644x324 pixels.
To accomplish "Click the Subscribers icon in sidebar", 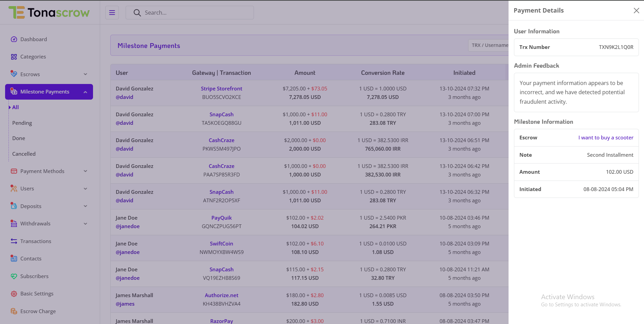I will [x=14, y=276].
